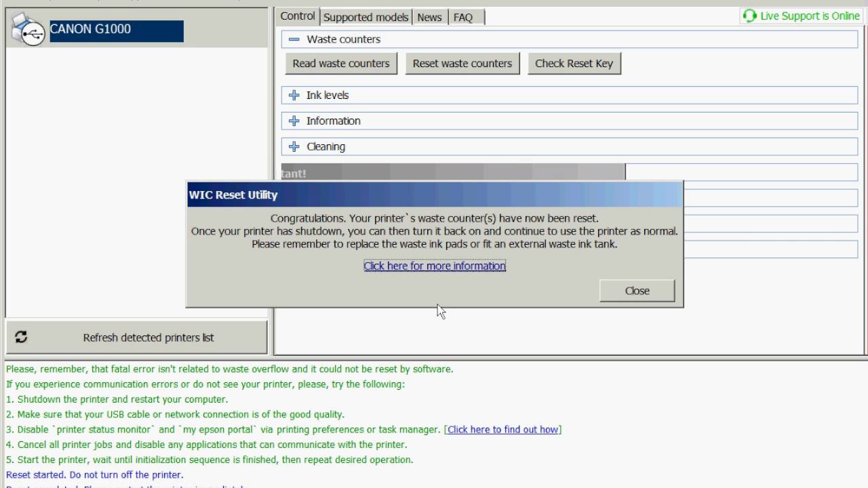Screen dimensions: 868x488
Task: Click Refresh detected printers list button
Action: pyautogui.click(x=136, y=338)
